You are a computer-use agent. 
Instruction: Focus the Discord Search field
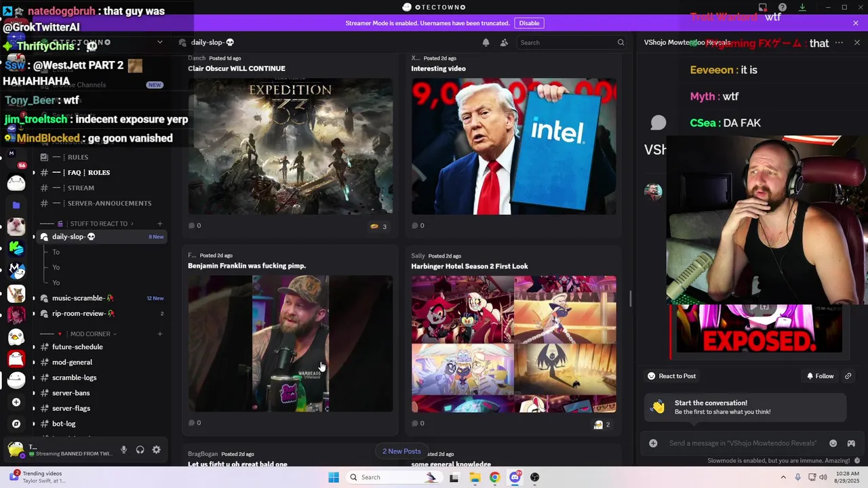[x=572, y=42]
